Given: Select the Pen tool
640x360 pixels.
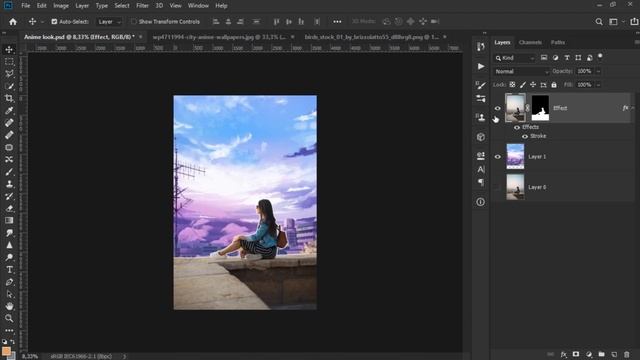Looking at the screenshot, I should coord(9,282).
